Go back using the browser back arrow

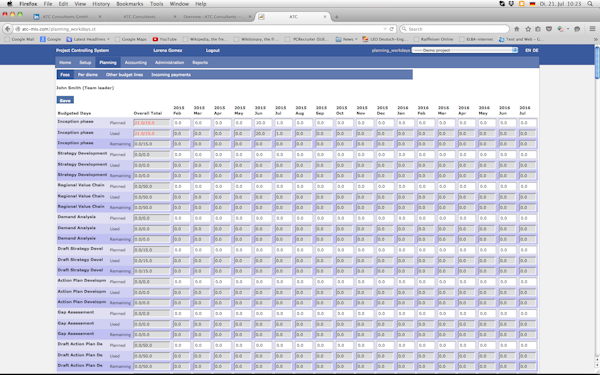[x=8, y=29]
